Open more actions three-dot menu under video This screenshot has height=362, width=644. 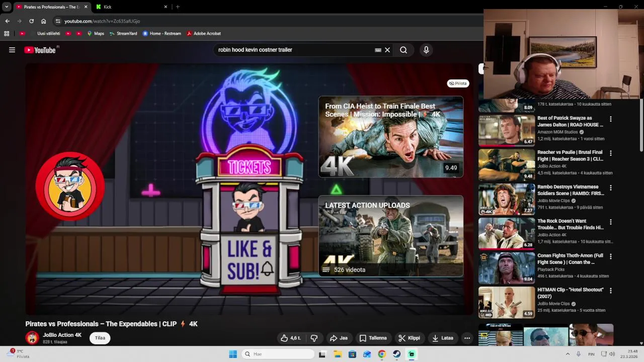pyautogui.click(x=467, y=338)
